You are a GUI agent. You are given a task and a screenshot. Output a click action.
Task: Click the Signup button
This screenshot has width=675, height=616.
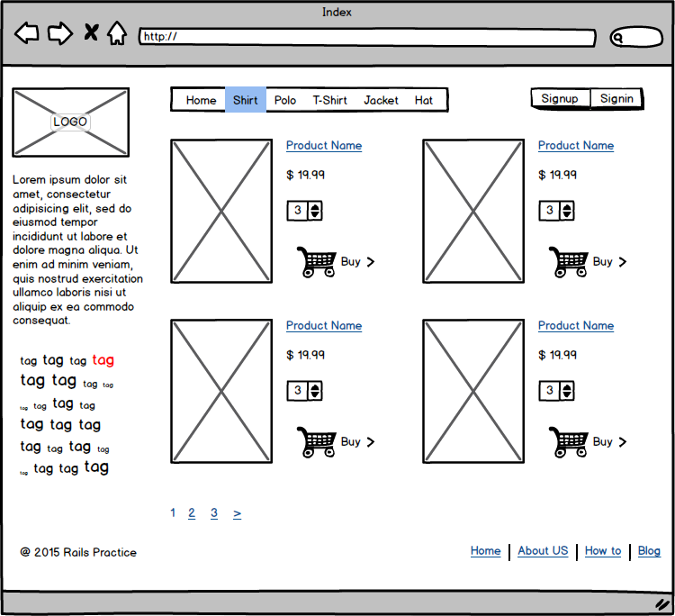pos(560,98)
